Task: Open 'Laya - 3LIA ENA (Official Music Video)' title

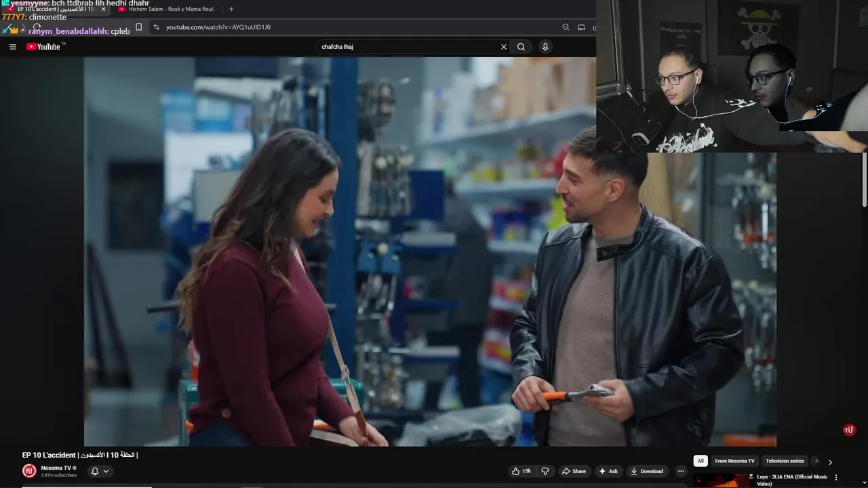Action: pos(792,480)
